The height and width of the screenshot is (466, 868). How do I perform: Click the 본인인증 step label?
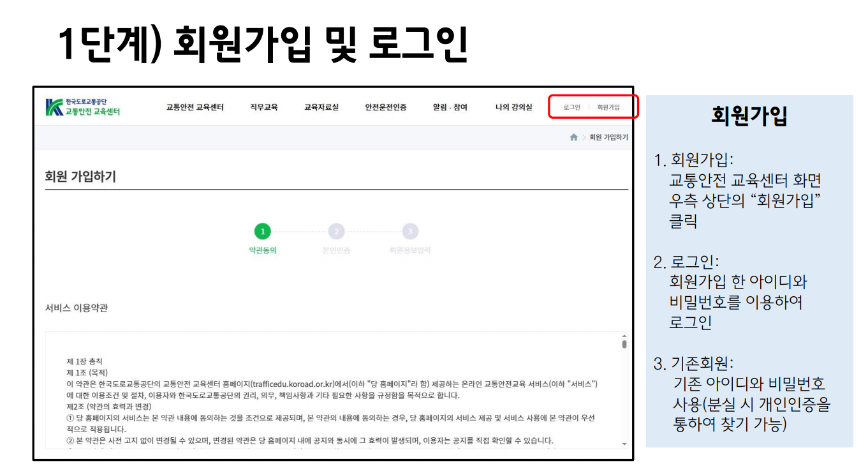[x=336, y=251]
